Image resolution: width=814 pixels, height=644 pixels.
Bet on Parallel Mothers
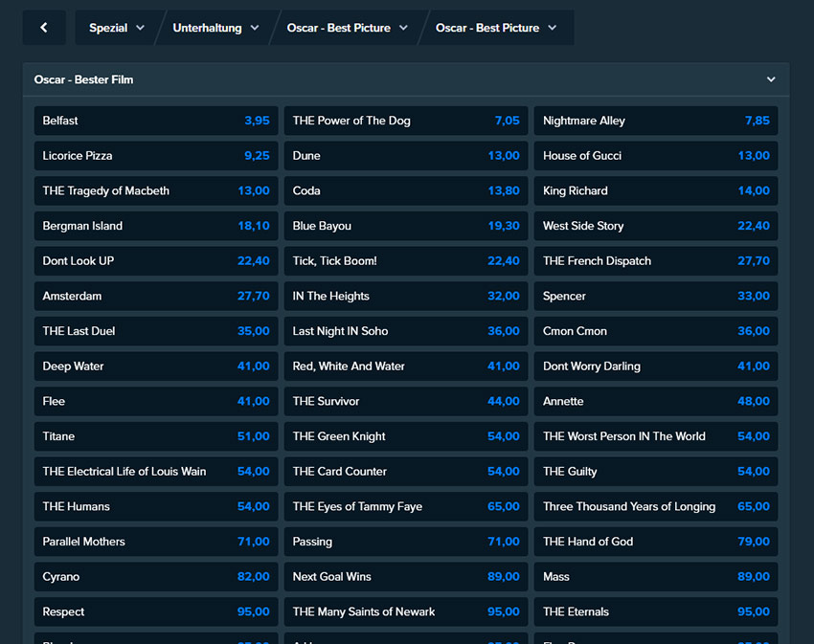pos(156,542)
